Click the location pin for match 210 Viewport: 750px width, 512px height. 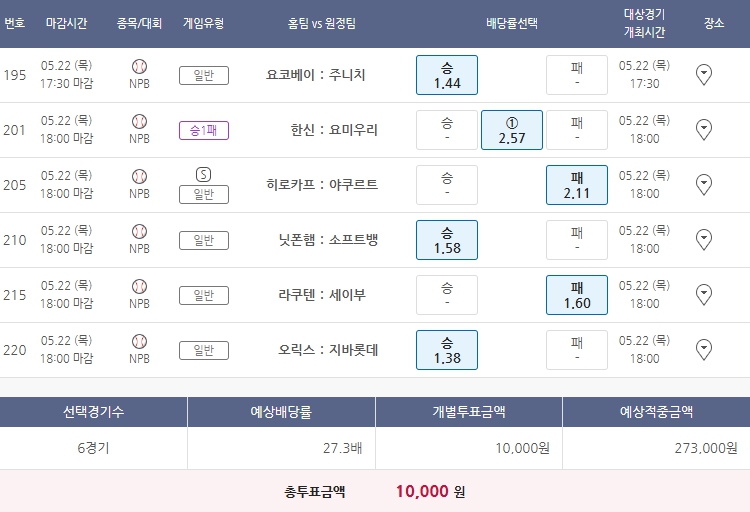coord(703,239)
